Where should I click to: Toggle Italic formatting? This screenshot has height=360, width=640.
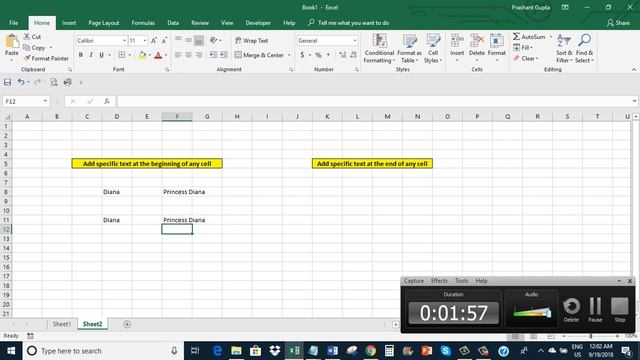coord(91,55)
